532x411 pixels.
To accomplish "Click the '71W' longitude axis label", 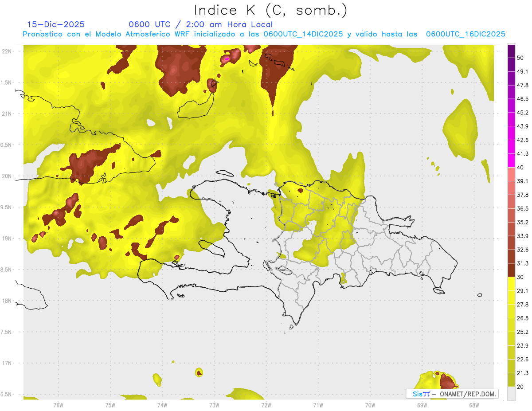I will pos(318,405).
